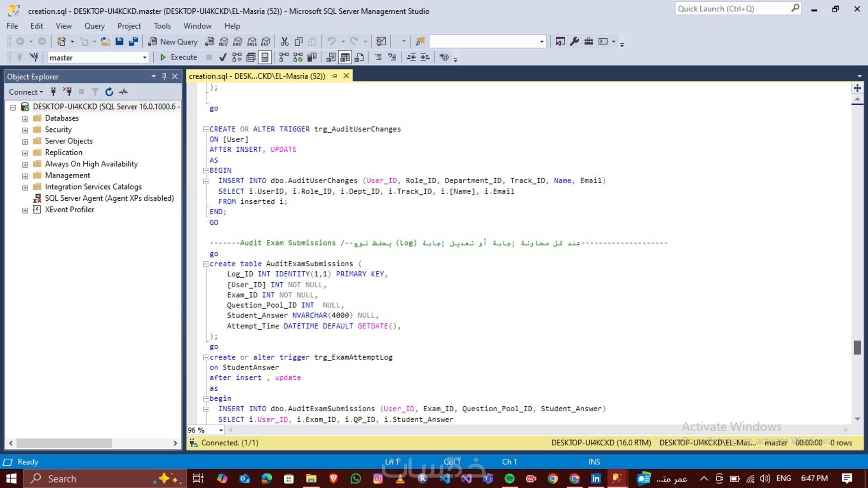The width and height of the screenshot is (868, 488).
Task: Expand the Management folder
Action: point(25,176)
